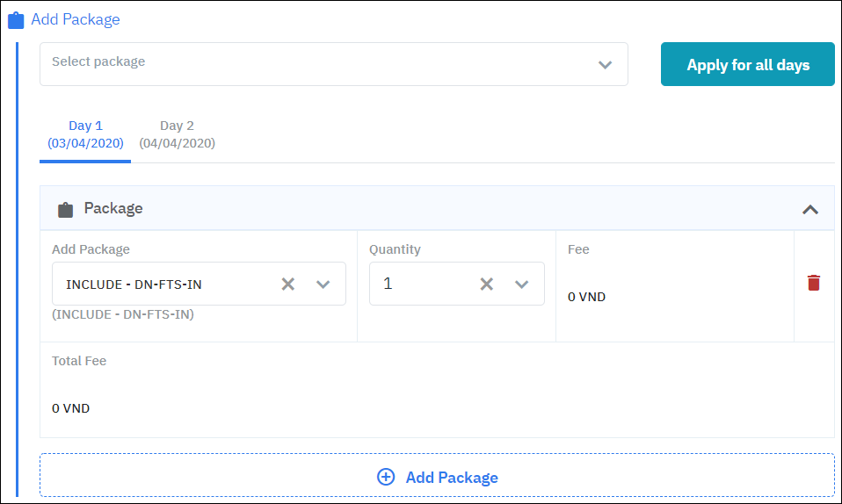Click the Total Fee 0 VND value
842x504 pixels.
point(70,408)
